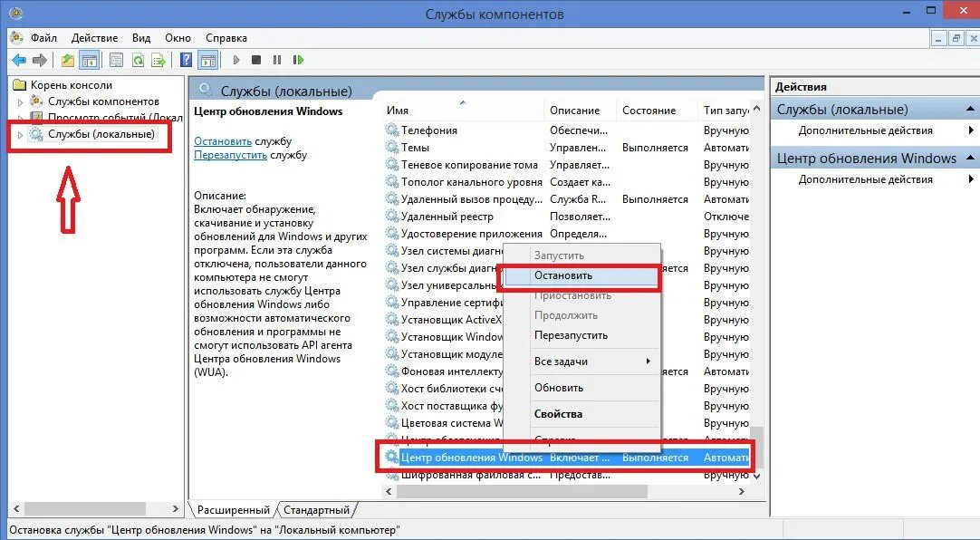This screenshot has width=980, height=540.
Task: Collapse the Службы (локальные) actions section
Action: point(970,110)
